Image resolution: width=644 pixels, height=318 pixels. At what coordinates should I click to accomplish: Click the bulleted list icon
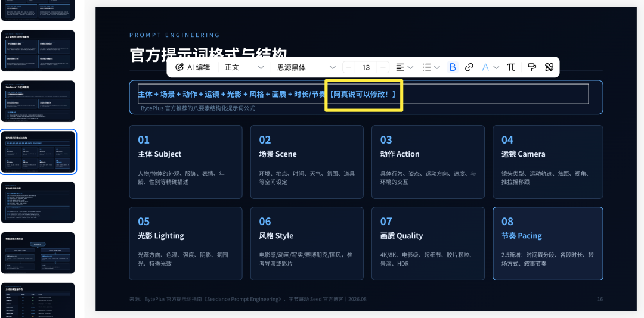[427, 67]
